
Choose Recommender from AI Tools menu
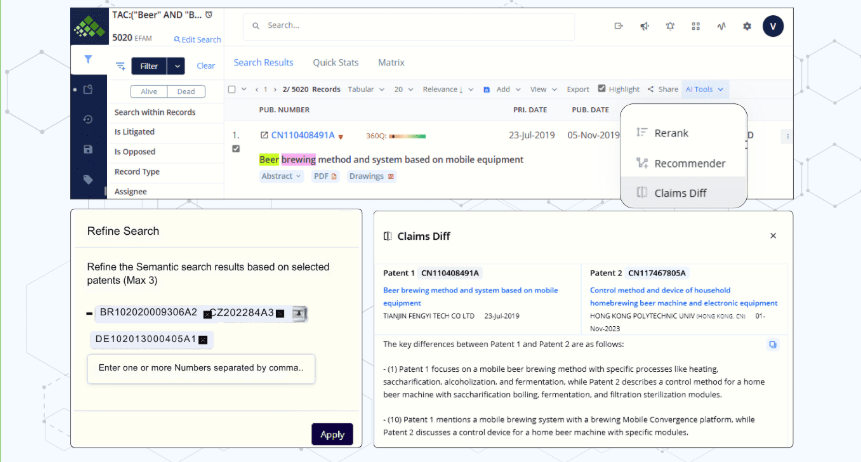click(684, 163)
